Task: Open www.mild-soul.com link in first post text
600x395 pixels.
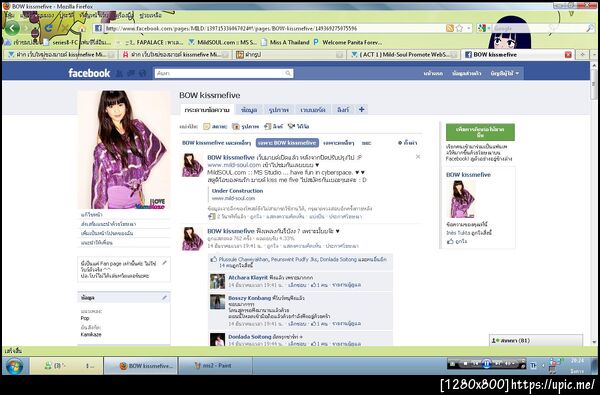Action: coord(234,165)
